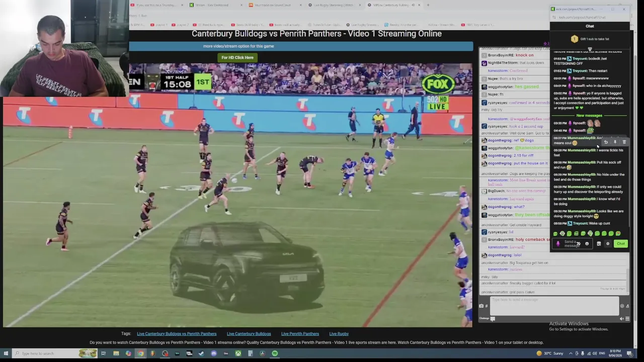This screenshot has height=362, width=644.
Task: Click the Kick popout address bar URL
Action: tap(582, 17)
